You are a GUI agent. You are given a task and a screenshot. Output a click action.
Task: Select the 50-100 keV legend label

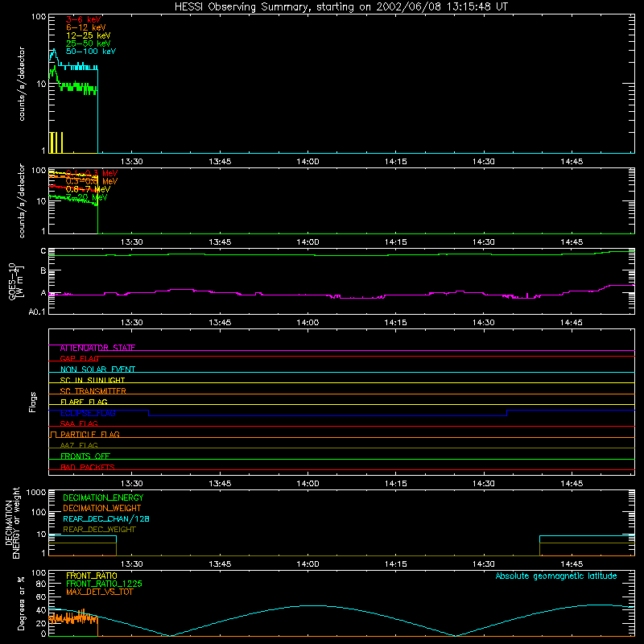coord(91,52)
